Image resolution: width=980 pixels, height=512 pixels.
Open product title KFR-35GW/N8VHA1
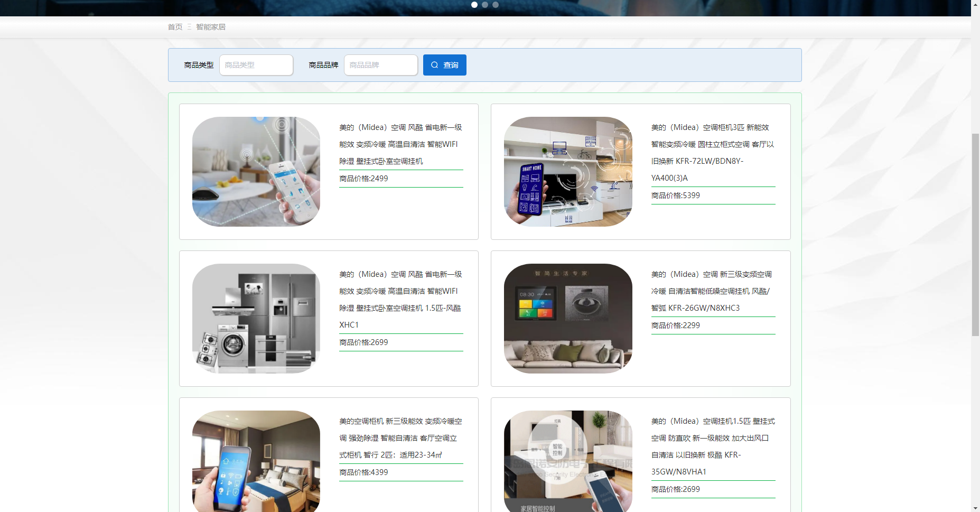tap(713, 446)
